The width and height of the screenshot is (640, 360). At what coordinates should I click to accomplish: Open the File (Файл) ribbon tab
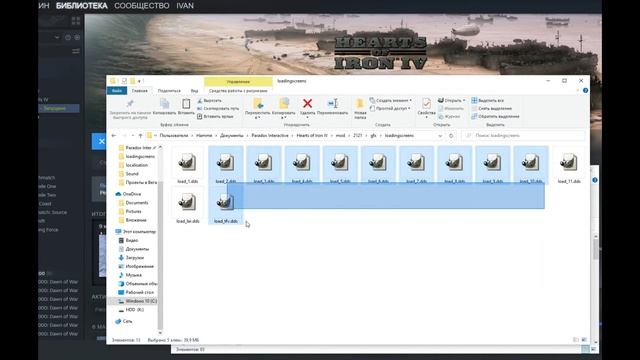(x=117, y=91)
